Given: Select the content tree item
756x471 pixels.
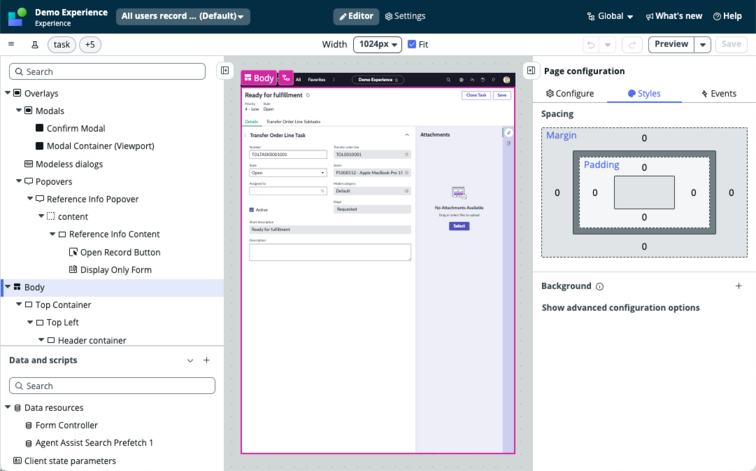Looking at the screenshot, I should click(x=73, y=216).
